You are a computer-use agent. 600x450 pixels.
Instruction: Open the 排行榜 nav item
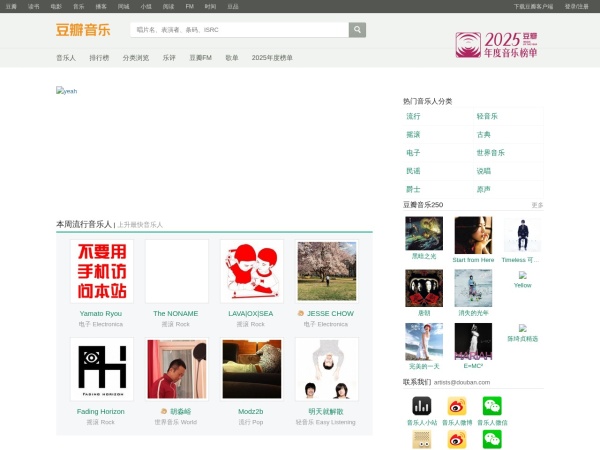[99, 58]
